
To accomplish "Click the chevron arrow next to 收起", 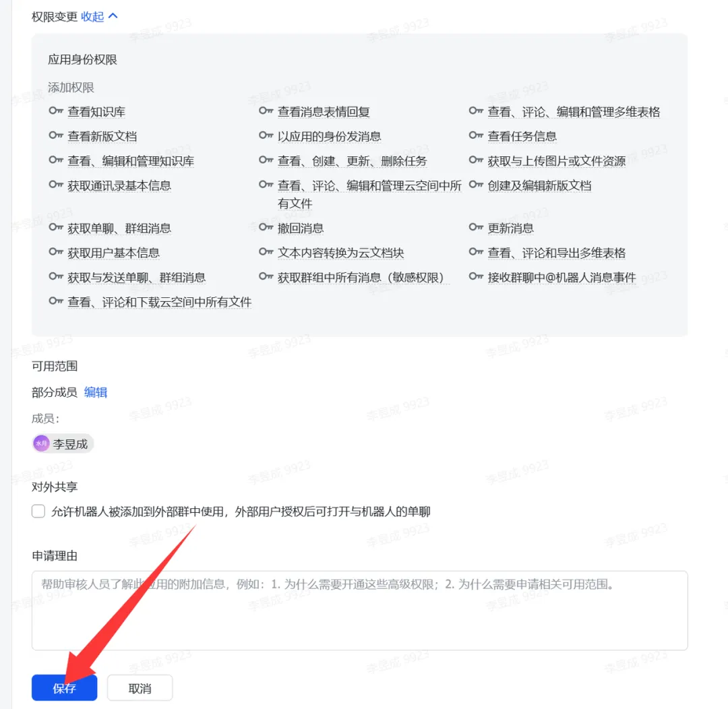I will (x=113, y=16).
